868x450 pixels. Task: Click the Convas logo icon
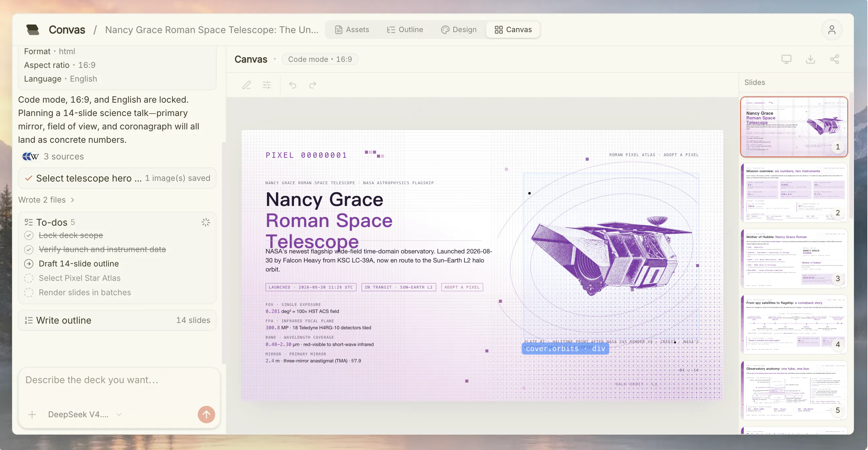pyautogui.click(x=33, y=30)
